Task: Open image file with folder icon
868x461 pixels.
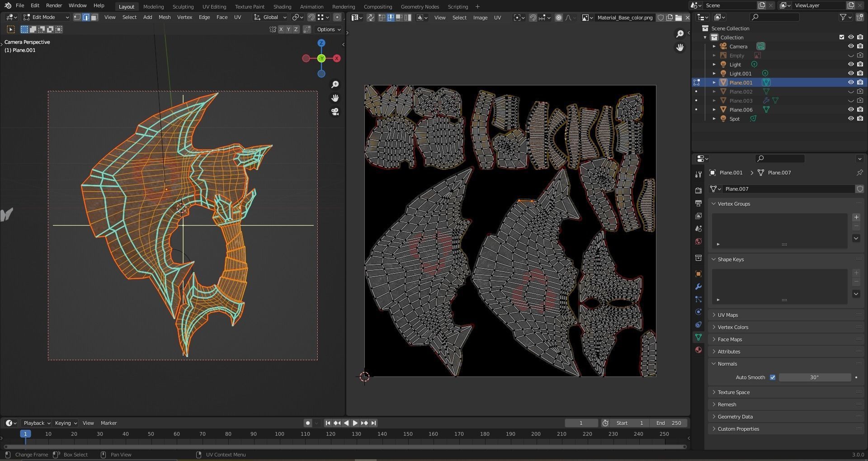Action: (x=679, y=18)
